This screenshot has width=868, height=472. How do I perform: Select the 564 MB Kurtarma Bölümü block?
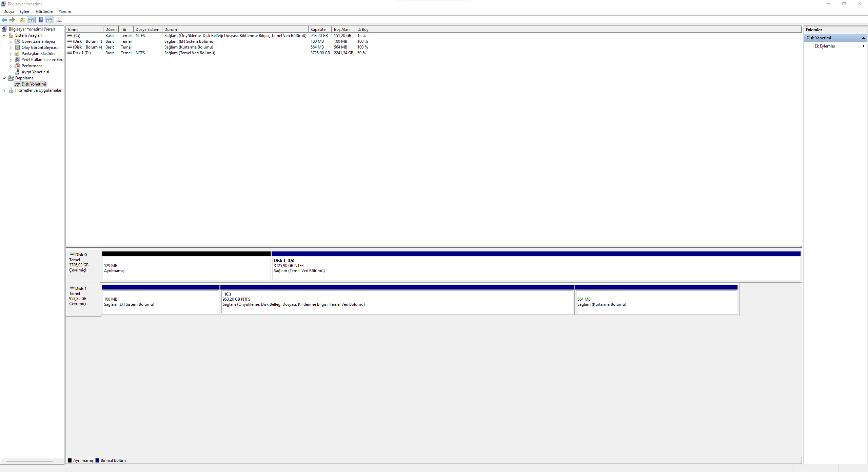[x=656, y=300]
